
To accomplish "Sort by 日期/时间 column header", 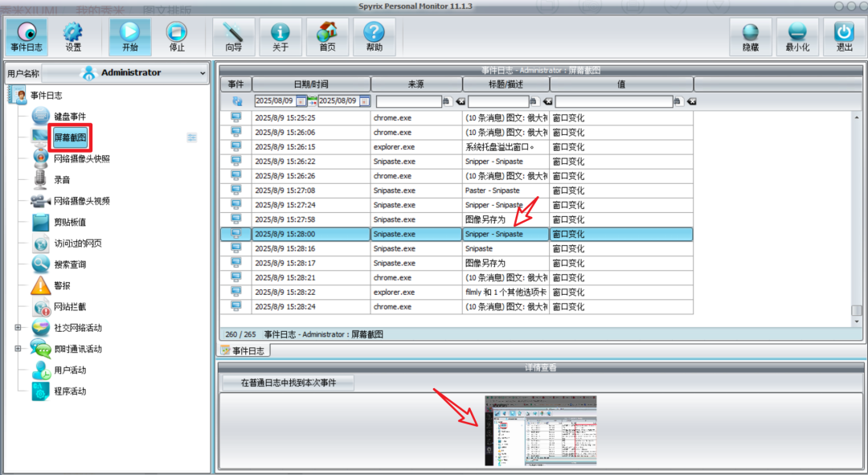I will point(311,84).
